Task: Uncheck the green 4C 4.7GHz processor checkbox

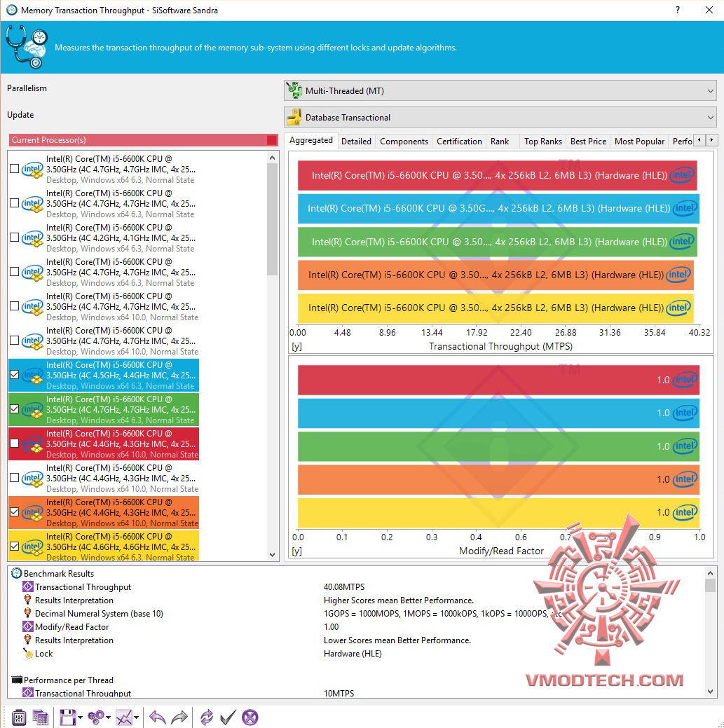Action: pyautogui.click(x=15, y=409)
